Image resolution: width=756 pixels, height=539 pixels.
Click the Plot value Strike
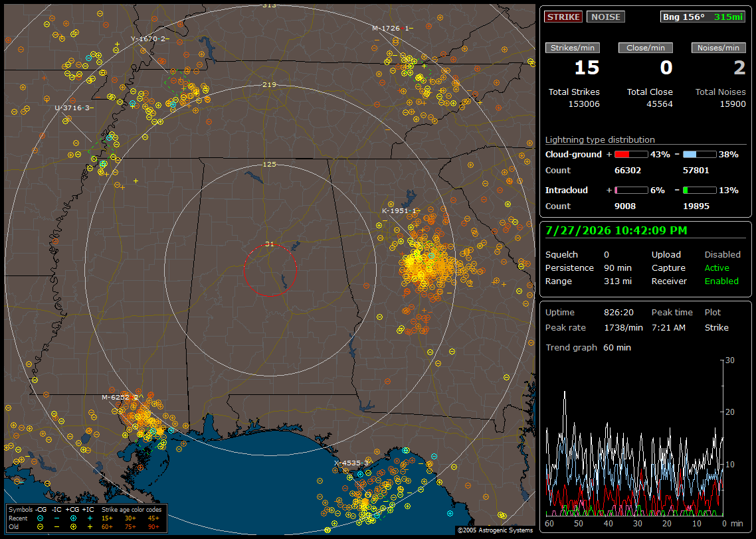716,327
